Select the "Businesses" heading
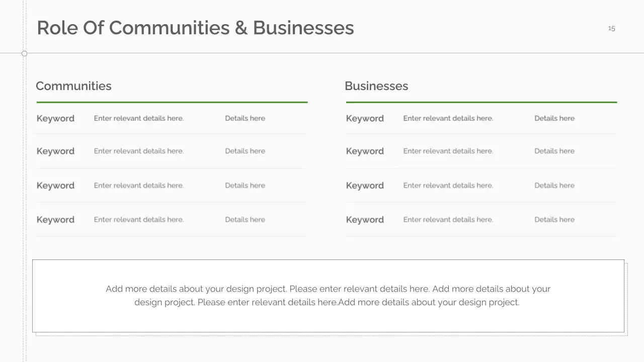 376,86
